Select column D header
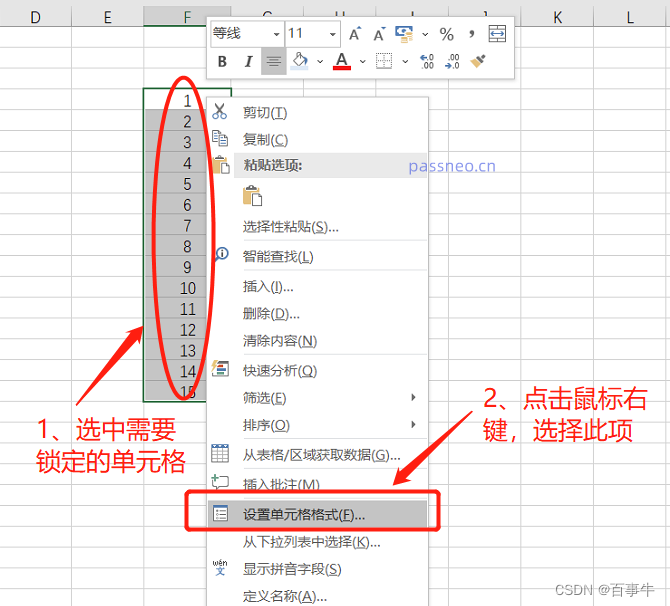Screen dimensions: 670x606 (35, 17)
